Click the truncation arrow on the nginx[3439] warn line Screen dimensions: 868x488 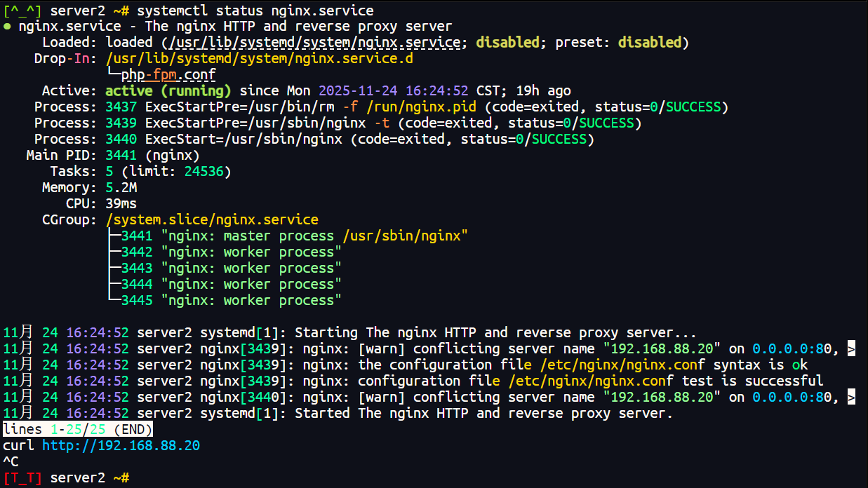click(x=851, y=349)
